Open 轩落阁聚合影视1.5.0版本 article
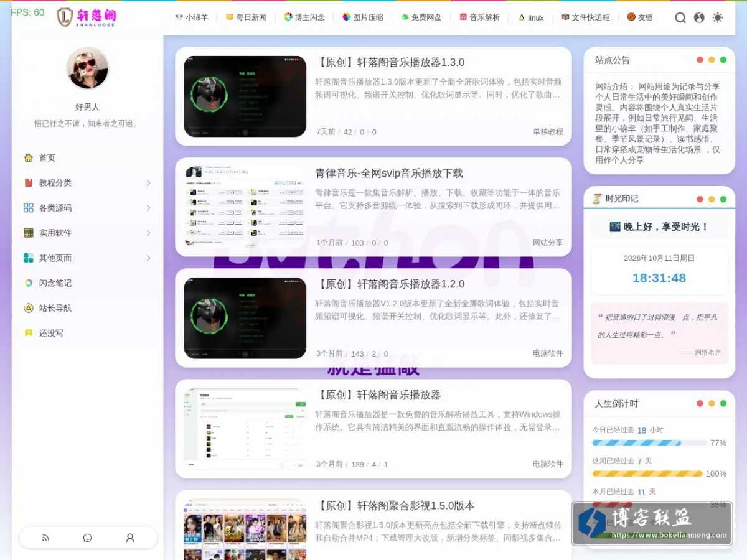This screenshot has height=560, width=747. coord(395,505)
